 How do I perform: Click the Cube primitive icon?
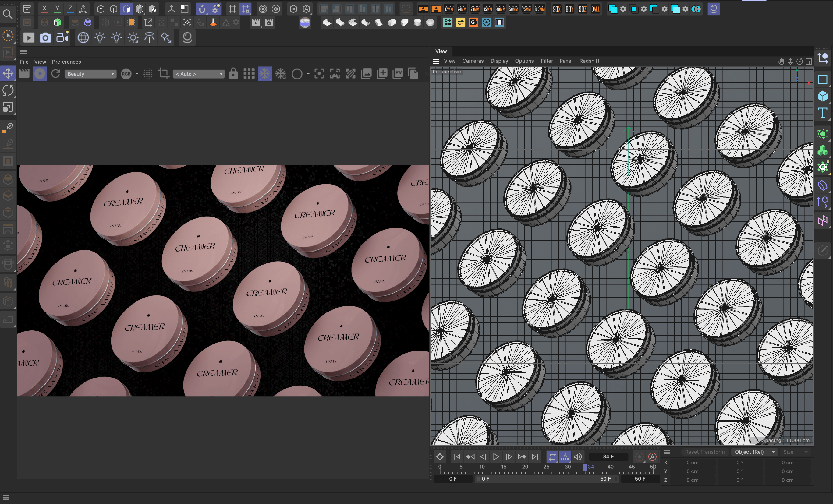pyautogui.click(x=822, y=96)
